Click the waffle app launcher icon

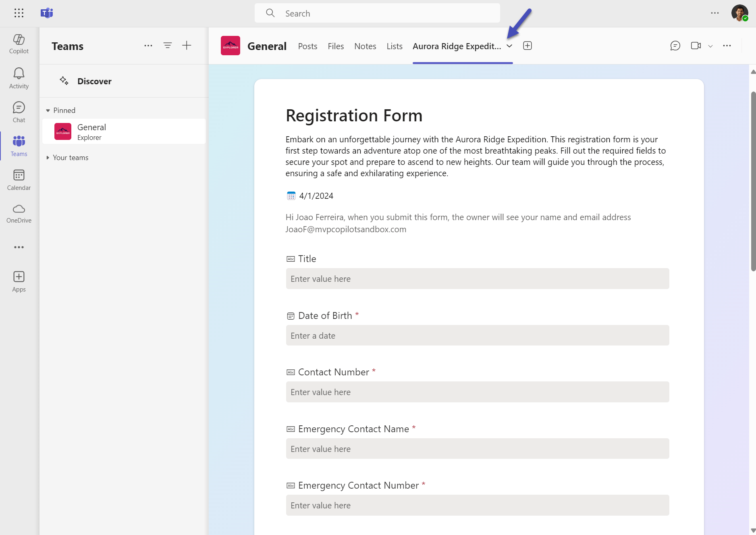[x=19, y=13]
